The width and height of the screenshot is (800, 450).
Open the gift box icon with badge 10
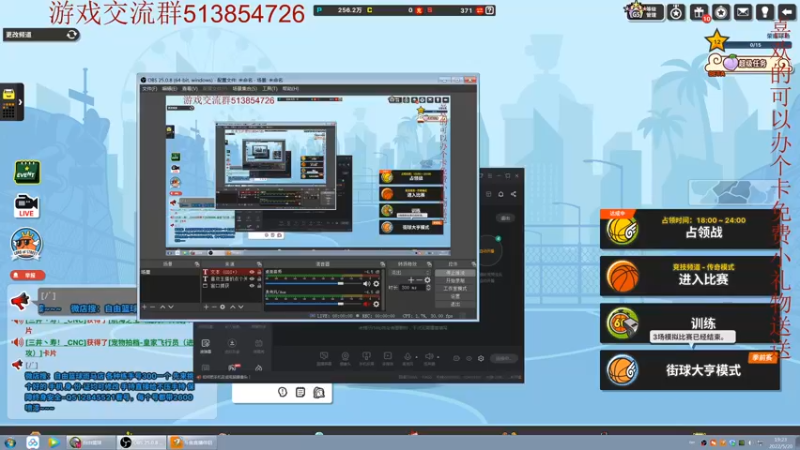tap(698, 12)
